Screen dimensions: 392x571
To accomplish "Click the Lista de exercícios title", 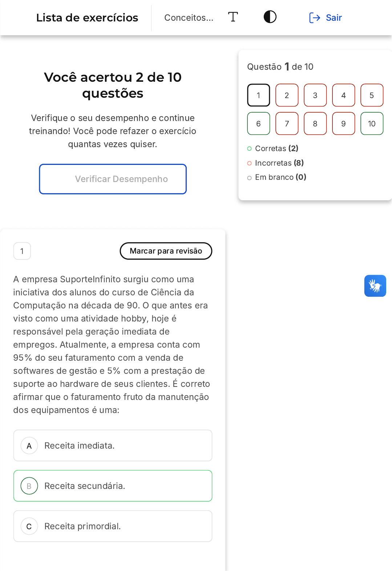I will (x=87, y=17).
